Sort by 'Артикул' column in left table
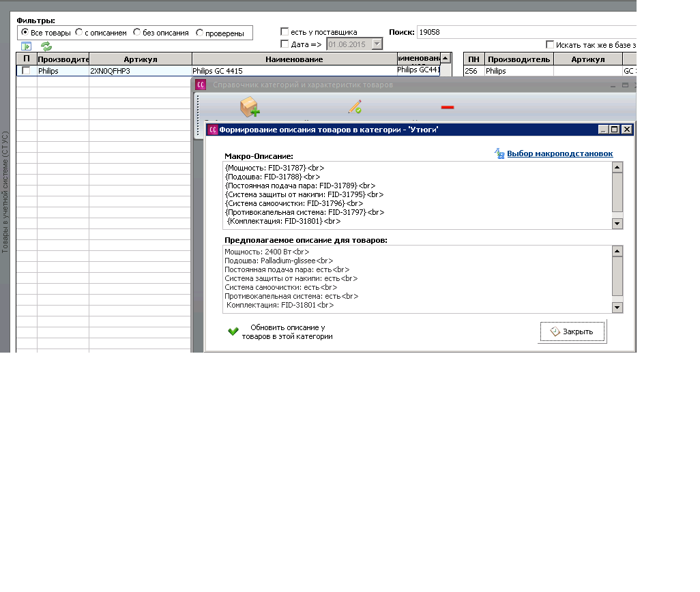The width and height of the screenshot is (700, 592). 141,59
